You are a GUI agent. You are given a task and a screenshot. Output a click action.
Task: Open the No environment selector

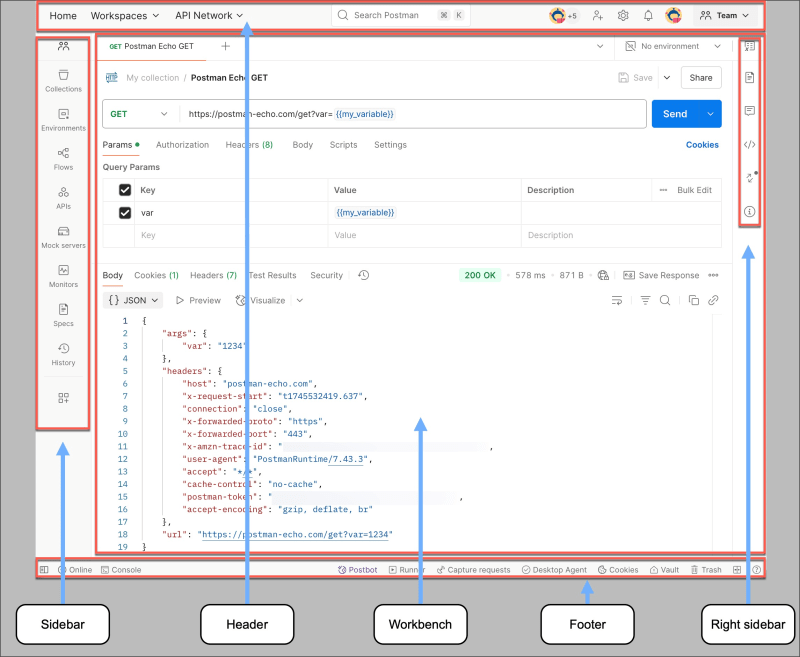pyautogui.click(x=673, y=46)
